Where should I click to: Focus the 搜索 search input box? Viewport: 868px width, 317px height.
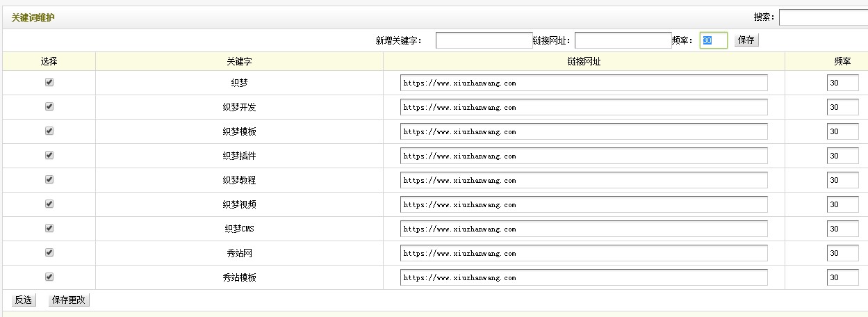pos(823,17)
